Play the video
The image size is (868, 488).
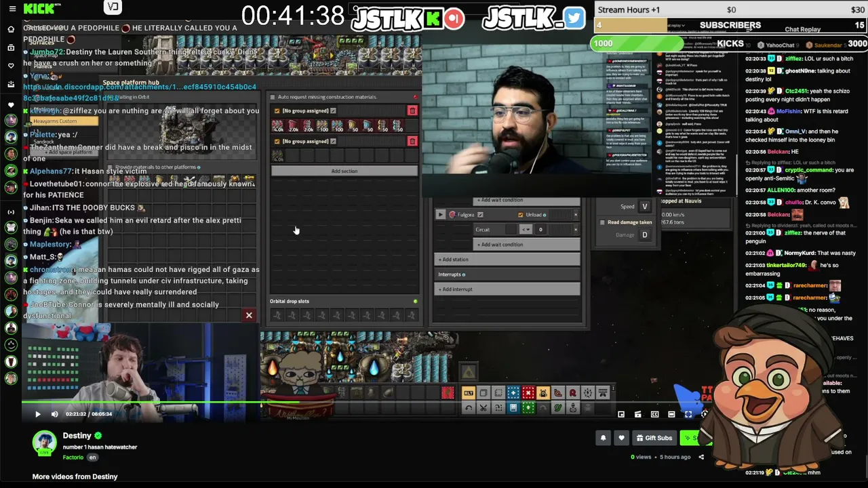coord(37,414)
